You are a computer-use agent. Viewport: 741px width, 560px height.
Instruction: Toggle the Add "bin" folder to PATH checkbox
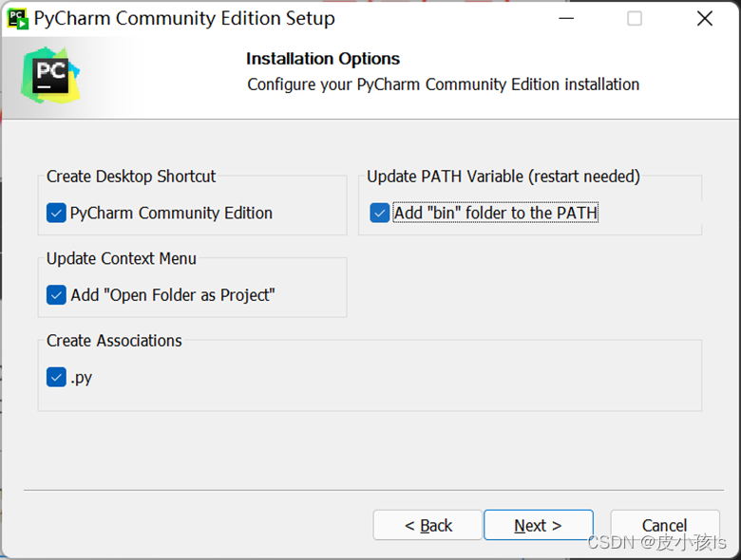[x=379, y=213]
